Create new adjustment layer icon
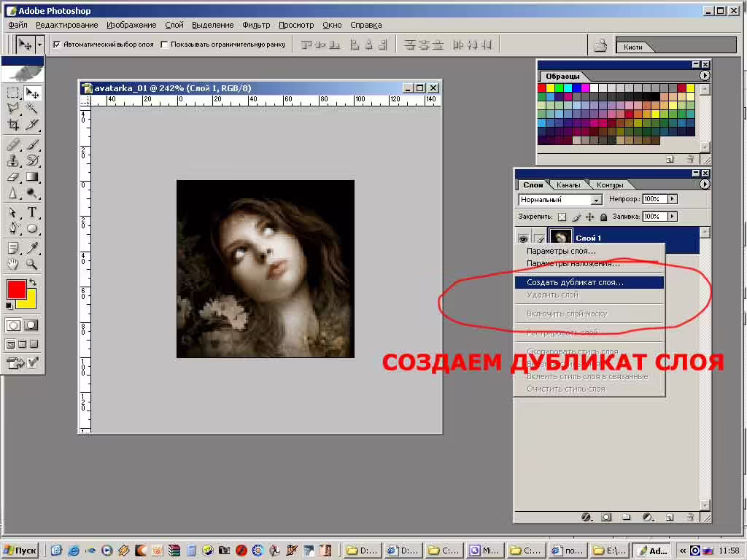Screen dimensions: 747x560 pyautogui.click(x=648, y=517)
